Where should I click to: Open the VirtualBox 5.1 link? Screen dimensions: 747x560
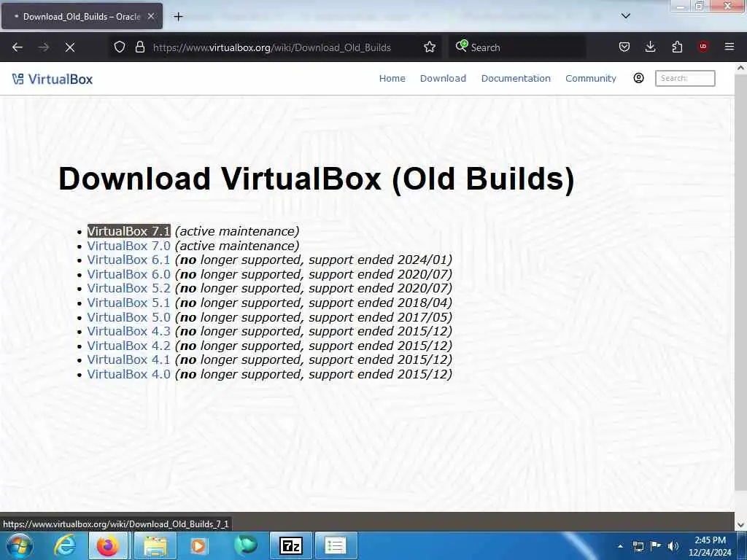tap(128, 303)
